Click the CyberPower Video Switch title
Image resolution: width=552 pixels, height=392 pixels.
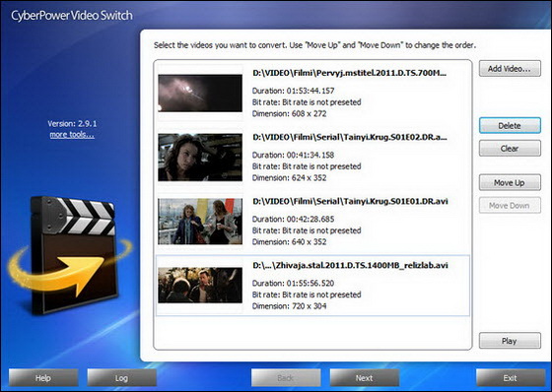pos(72,16)
